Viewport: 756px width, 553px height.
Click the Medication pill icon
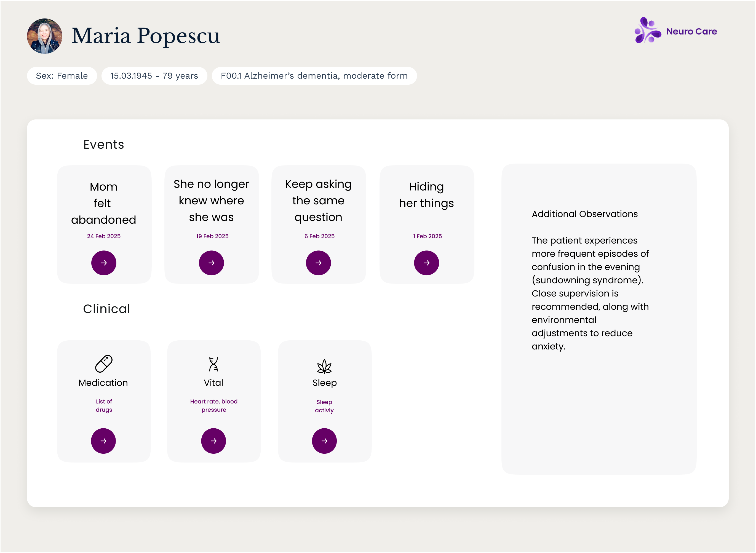tap(104, 364)
